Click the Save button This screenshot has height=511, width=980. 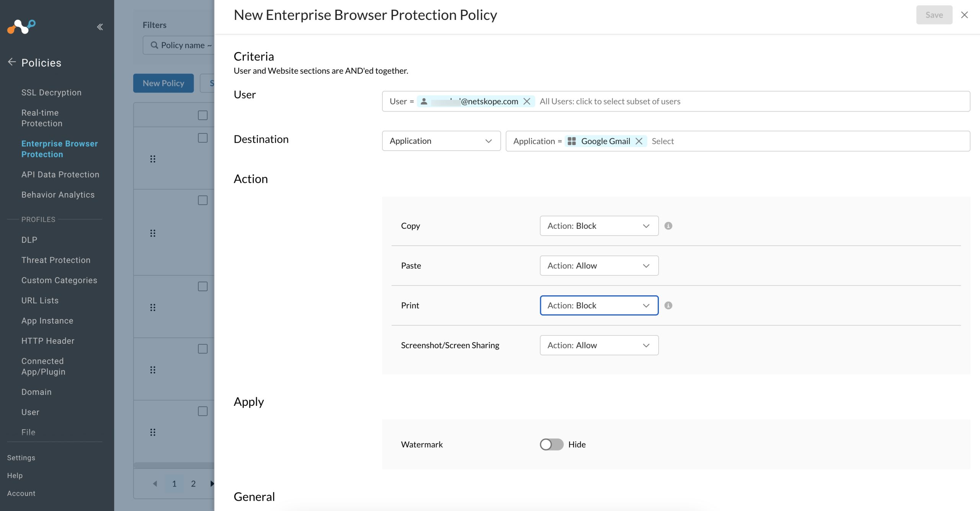pos(934,15)
